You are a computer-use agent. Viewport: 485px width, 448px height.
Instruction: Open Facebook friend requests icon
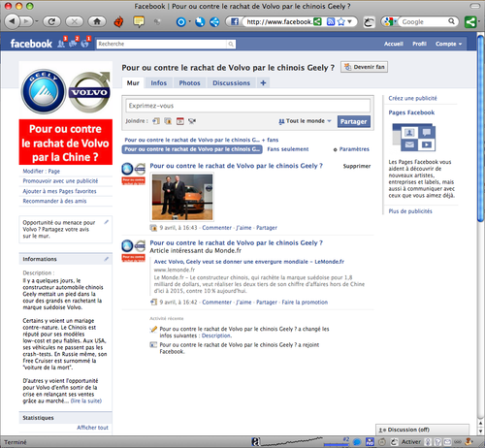point(61,44)
